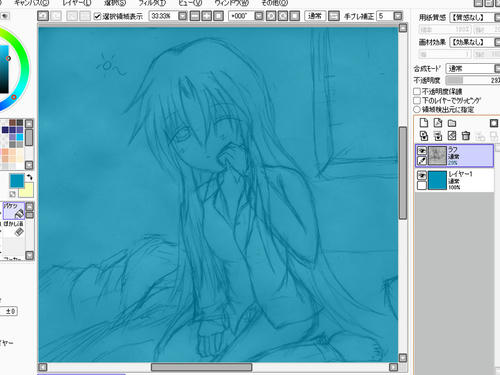Image resolution: width=500 pixels, height=375 pixels.
Task: Hide the ラフ layer via eye icon
Action: [x=422, y=150]
